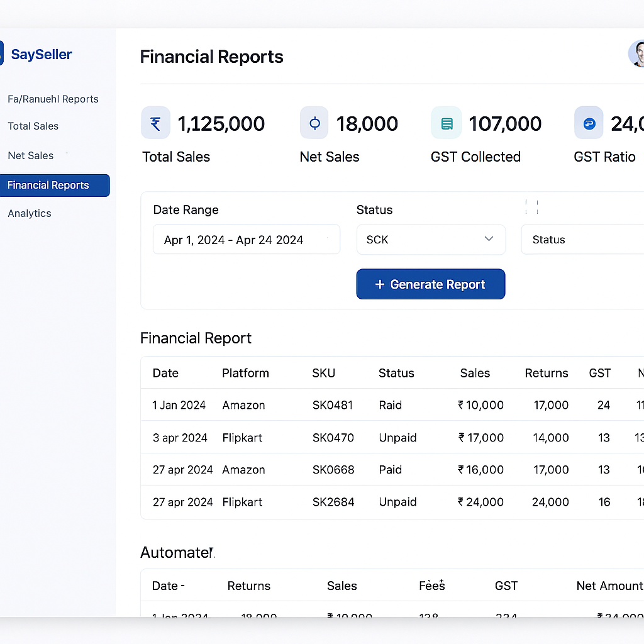This screenshot has height=644, width=644.
Task: Click the plus icon inside Generate Report button
Action: tap(380, 284)
